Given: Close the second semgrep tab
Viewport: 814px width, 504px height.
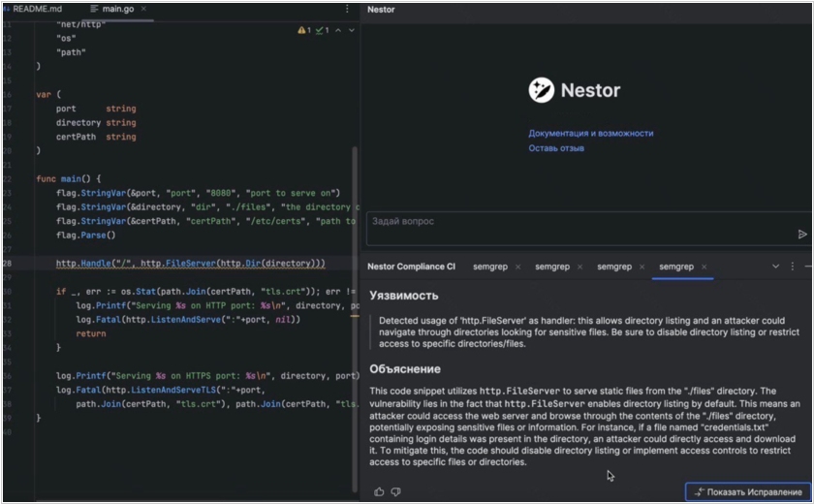Looking at the screenshot, I should click(579, 267).
